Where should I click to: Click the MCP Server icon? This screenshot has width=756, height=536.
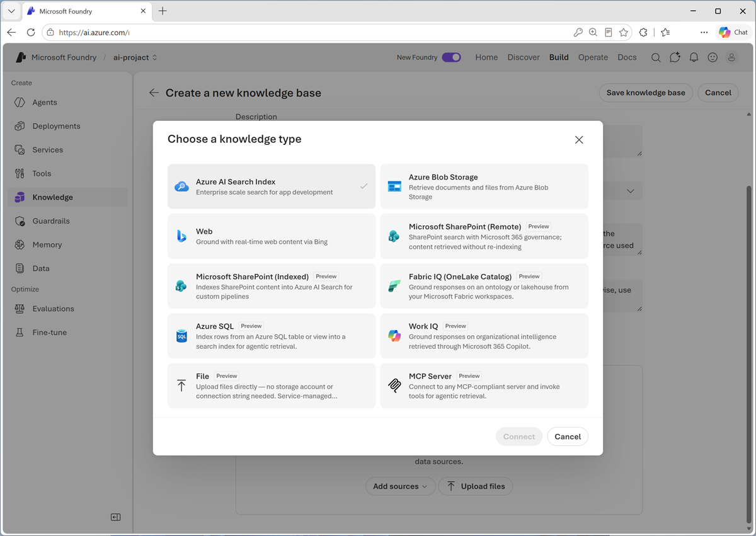[x=394, y=385]
